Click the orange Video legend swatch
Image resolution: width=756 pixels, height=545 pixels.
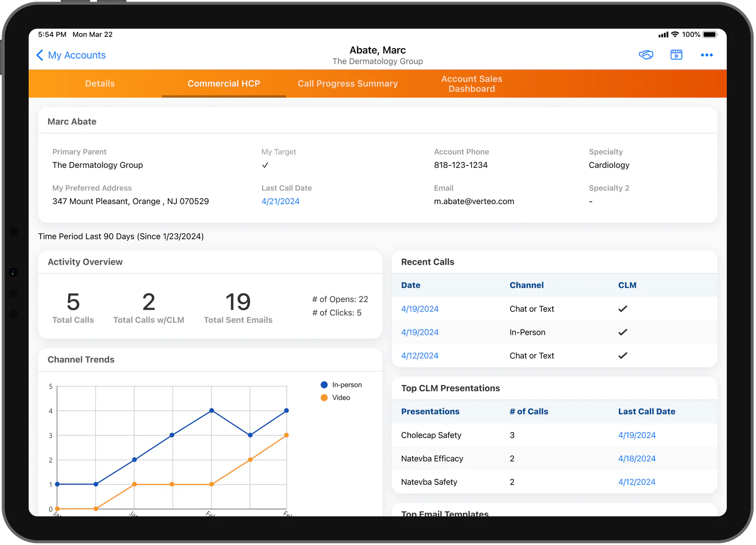point(324,398)
